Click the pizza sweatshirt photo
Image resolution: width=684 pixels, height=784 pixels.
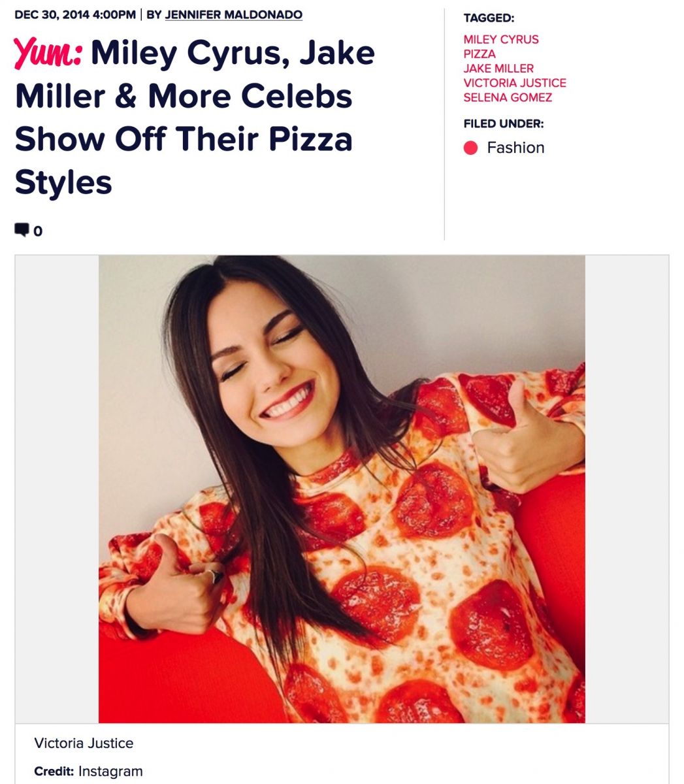(x=342, y=489)
